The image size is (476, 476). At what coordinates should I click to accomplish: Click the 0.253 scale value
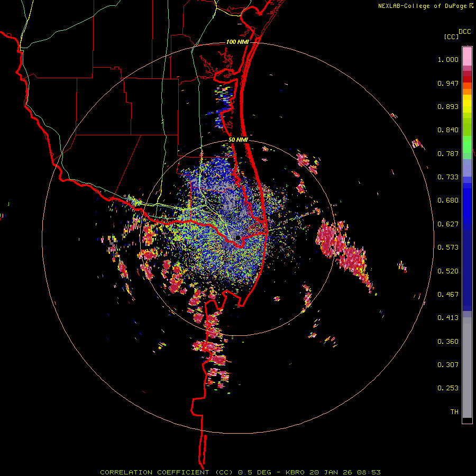click(448, 388)
